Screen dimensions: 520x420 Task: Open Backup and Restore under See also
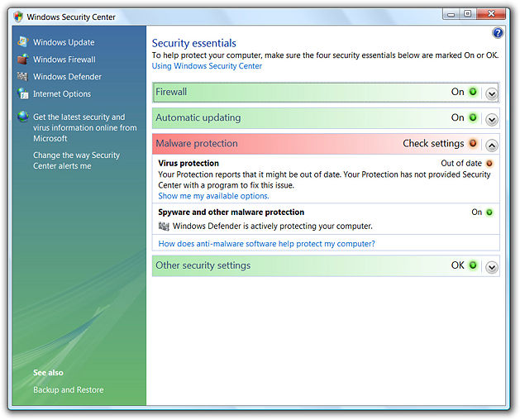pyautogui.click(x=69, y=389)
